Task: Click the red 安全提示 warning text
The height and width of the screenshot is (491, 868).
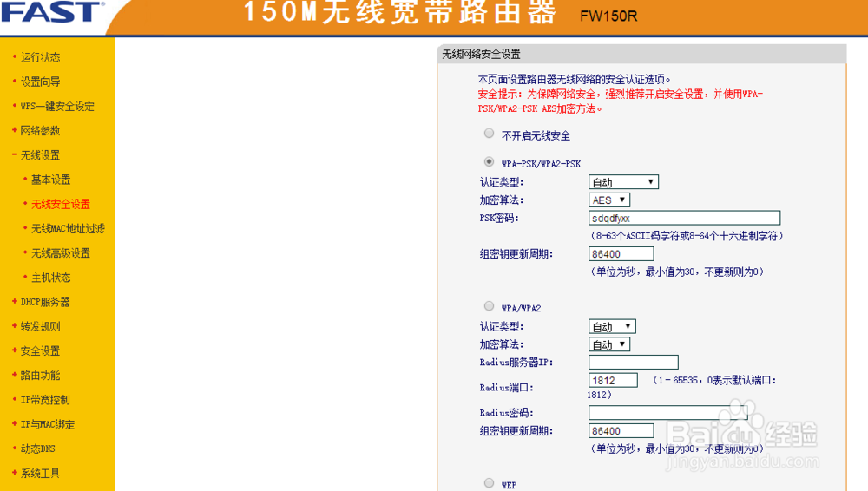Action: point(620,101)
